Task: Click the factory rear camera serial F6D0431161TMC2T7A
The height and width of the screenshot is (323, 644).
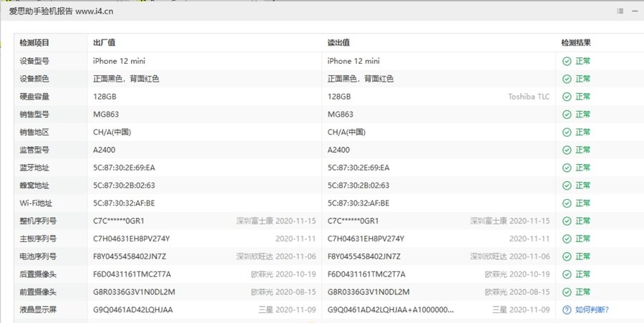Action: (132, 274)
